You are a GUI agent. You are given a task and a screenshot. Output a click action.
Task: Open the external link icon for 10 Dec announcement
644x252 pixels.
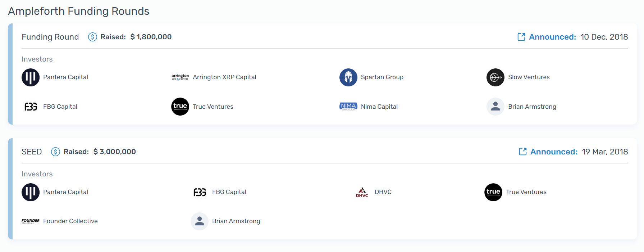[521, 37]
